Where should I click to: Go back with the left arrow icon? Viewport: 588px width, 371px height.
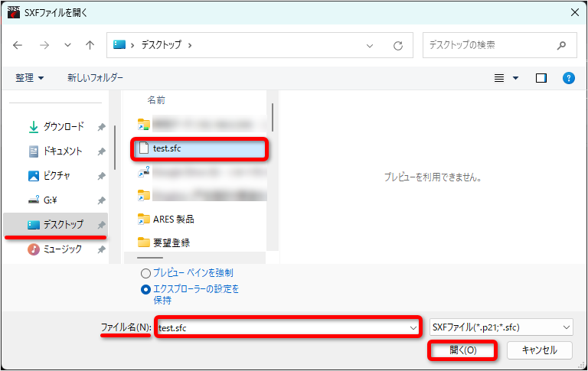18,45
